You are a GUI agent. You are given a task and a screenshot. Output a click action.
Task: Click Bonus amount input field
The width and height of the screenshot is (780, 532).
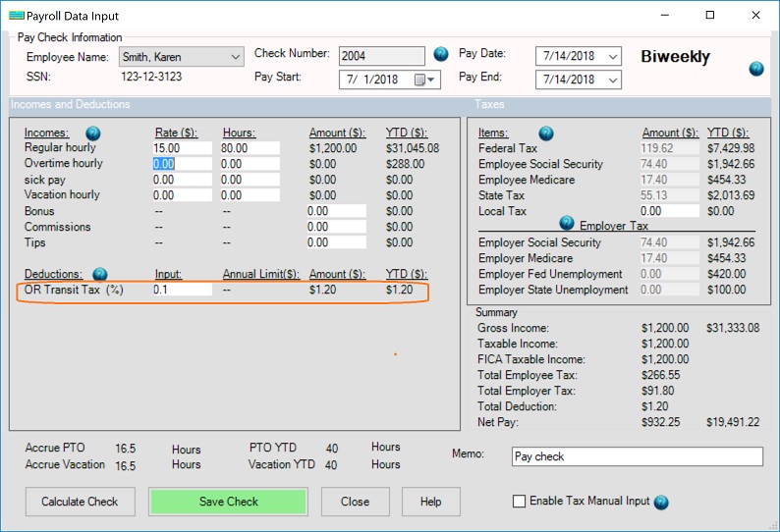[336, 211]
